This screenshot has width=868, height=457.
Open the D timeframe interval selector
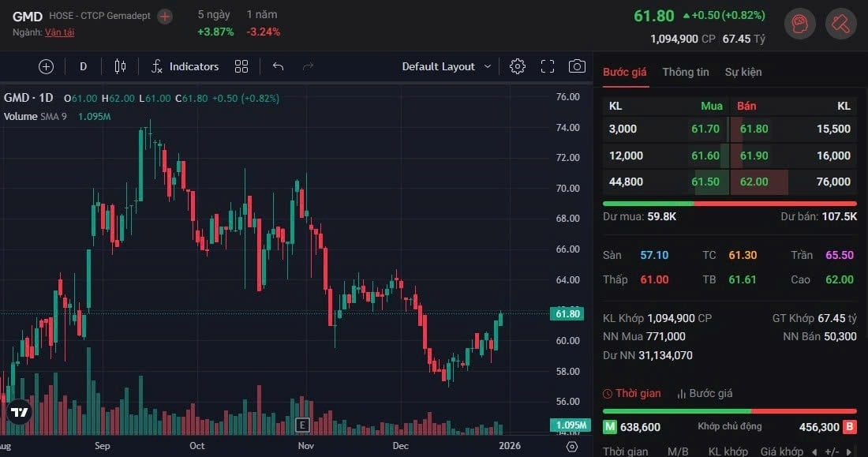pyautogui.click(x=83, y=66)
